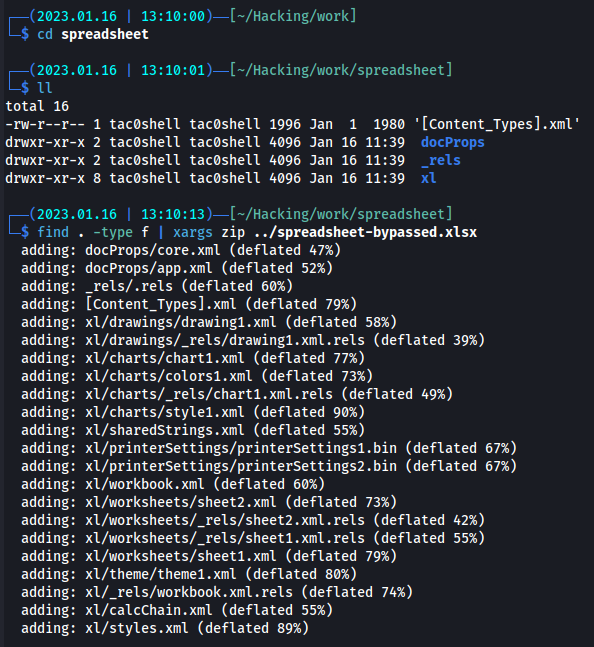Click the timestamp '13:10:01' in second prompt
This screenshot has width=594, height=647.
[x=173, y=70]
